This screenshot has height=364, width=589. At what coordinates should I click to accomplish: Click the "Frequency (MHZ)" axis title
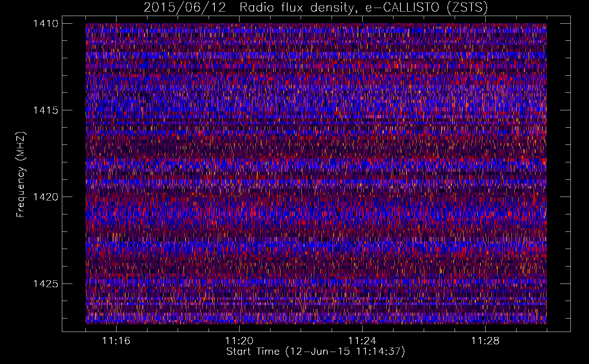tap(21, 175)
